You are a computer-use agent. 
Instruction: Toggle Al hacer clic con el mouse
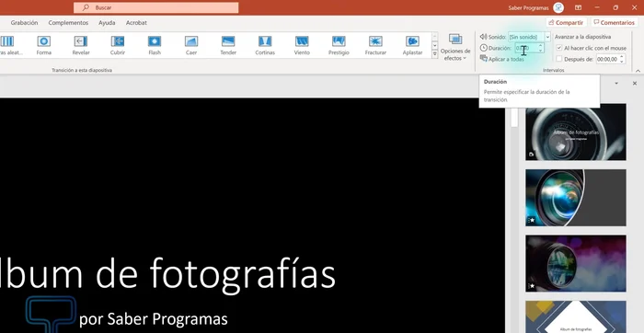point(558,48)
